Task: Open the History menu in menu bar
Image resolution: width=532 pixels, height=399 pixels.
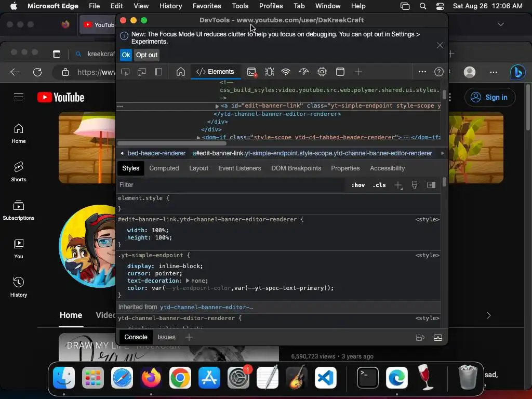Action: point(170,6)
